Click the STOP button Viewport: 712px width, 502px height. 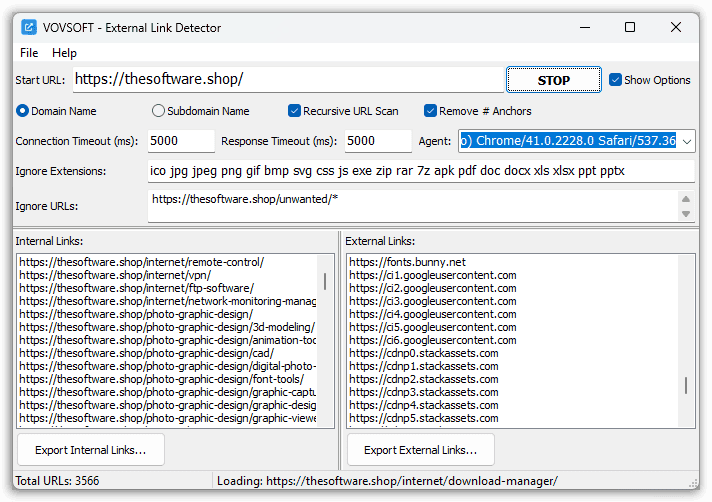click(x=554, y=80)
